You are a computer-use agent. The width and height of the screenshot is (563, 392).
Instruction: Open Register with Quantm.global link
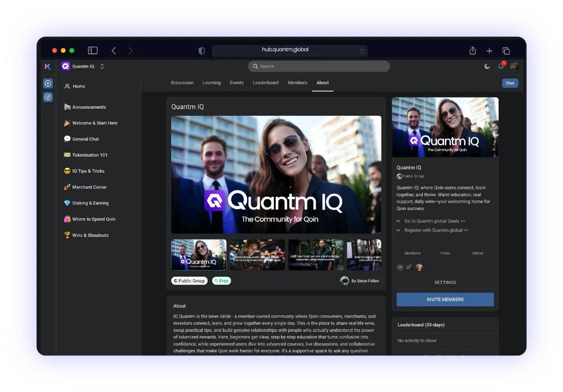pos(436,230)
